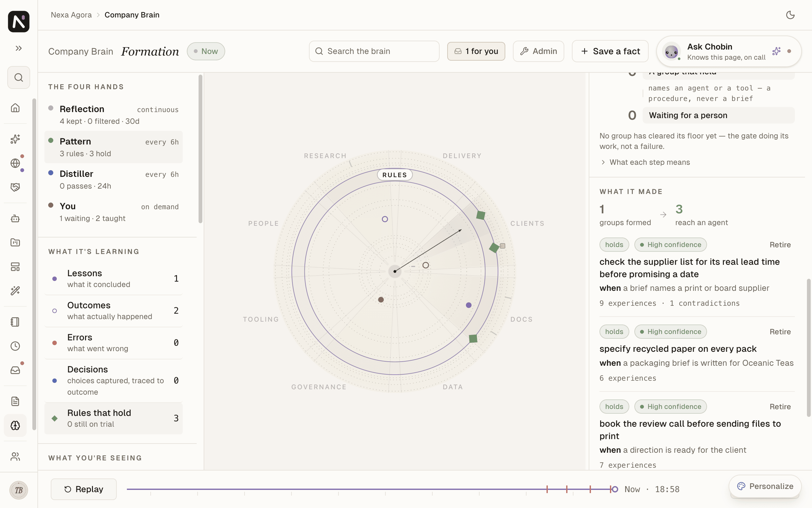The image size is (812, 508).
Task: Retire the book the review call rule
Action: [780, 406]
